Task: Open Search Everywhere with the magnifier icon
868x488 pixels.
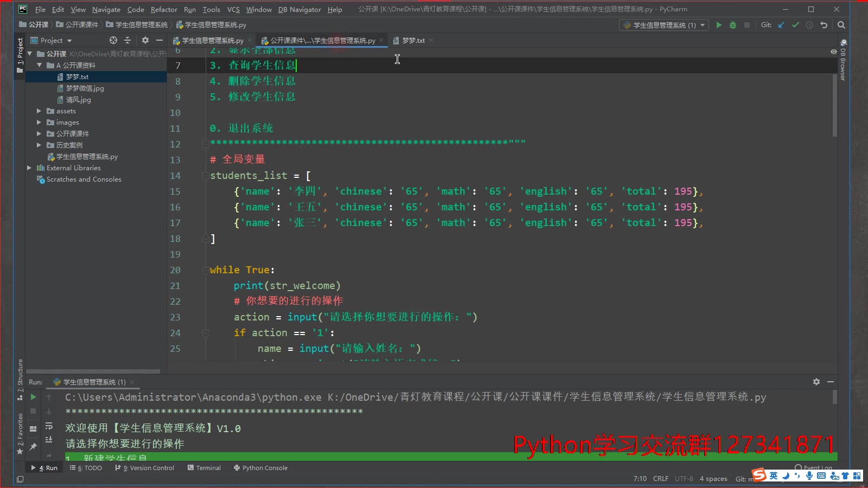Action: [x=841, y=25]
